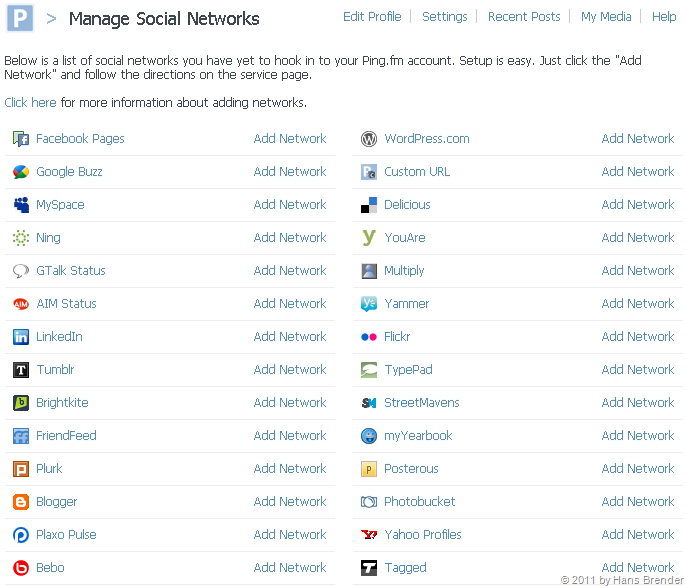Open the Edit Profile menu item
Image resolution: width=686 pixels, height=586 pixels.
pyautogui.click(x=372, y=17)
